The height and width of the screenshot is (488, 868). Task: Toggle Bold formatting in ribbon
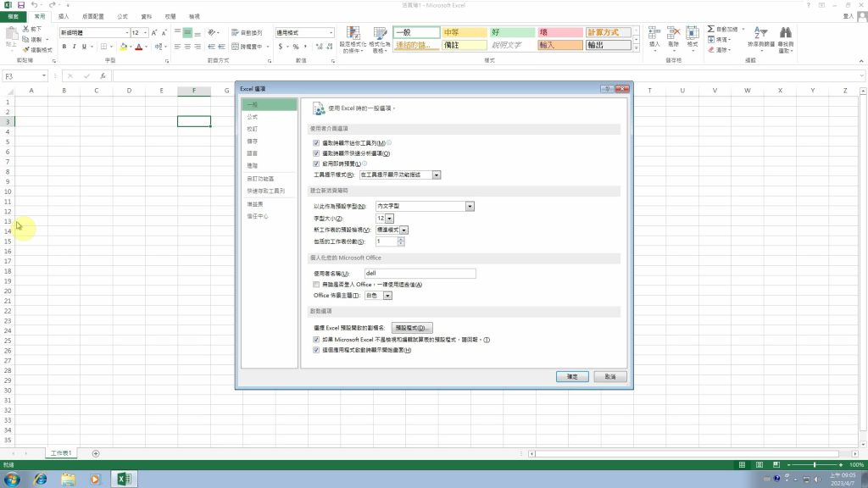64,47
